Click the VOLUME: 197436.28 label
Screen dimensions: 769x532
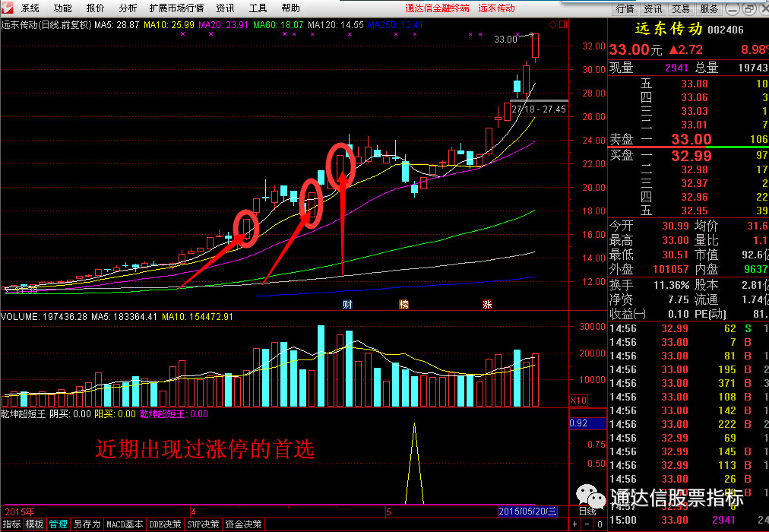(45, 317)
